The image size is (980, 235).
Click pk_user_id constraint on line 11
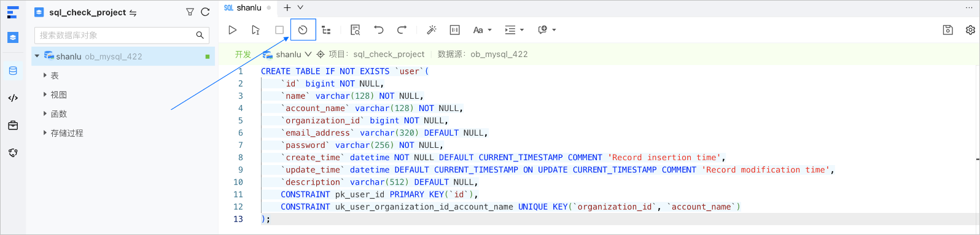click(360, 194)
